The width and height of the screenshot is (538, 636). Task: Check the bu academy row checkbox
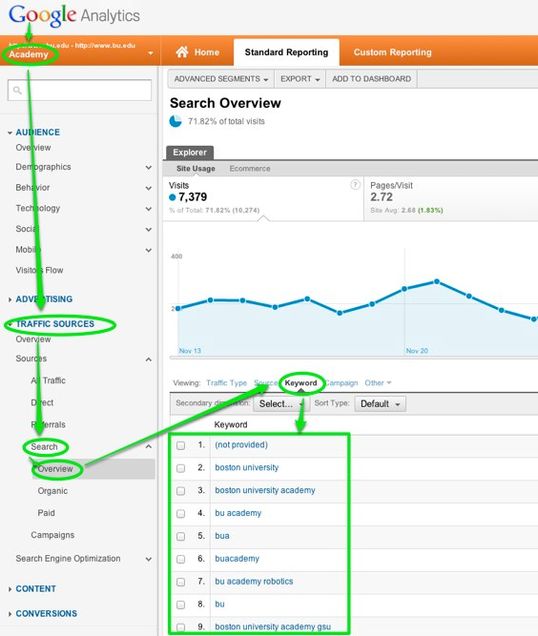(181, 514)
